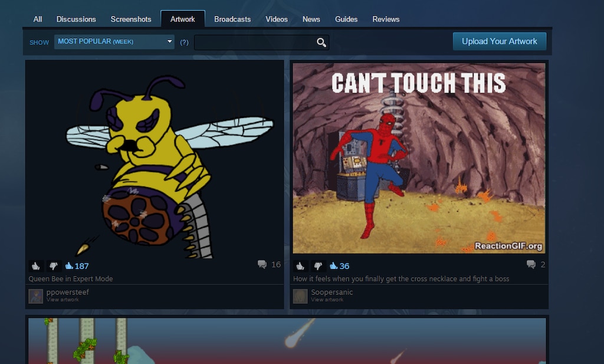Switch to the Videos tab
604x364 pixels.
point(277,19)
